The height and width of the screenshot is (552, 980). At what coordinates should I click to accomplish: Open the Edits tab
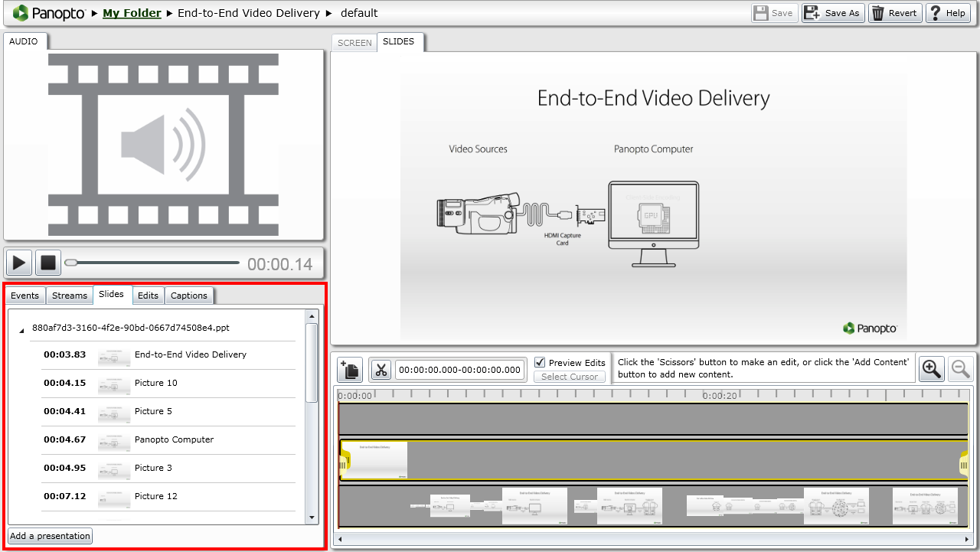(x=148, y=296)
